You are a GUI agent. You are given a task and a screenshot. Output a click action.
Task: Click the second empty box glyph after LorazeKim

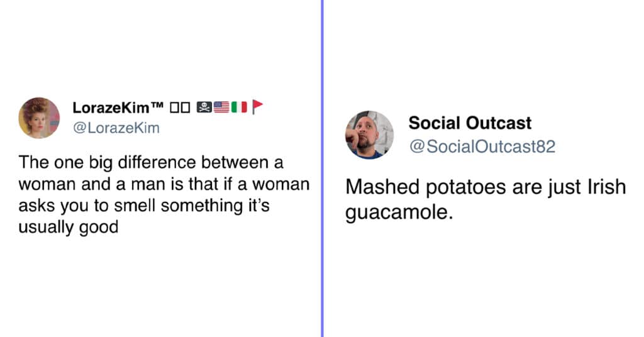(x=186, y=108)
